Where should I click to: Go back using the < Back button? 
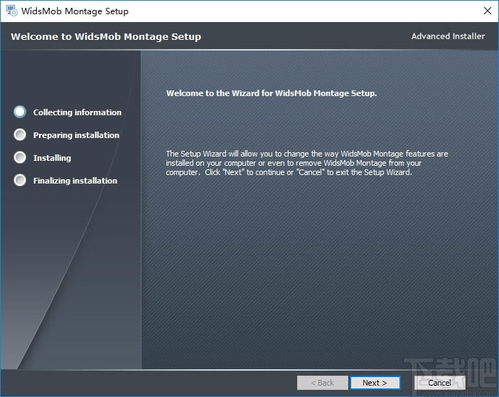tap(322, 383)
